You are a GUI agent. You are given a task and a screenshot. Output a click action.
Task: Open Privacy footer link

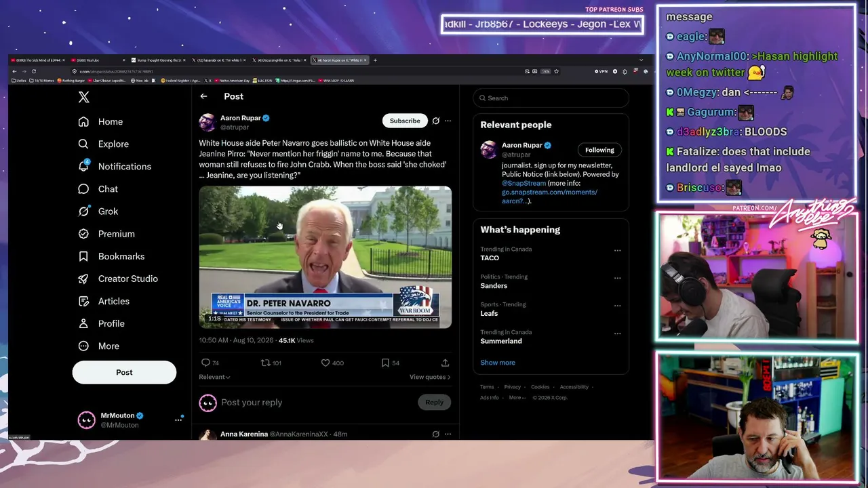(512, 387)
